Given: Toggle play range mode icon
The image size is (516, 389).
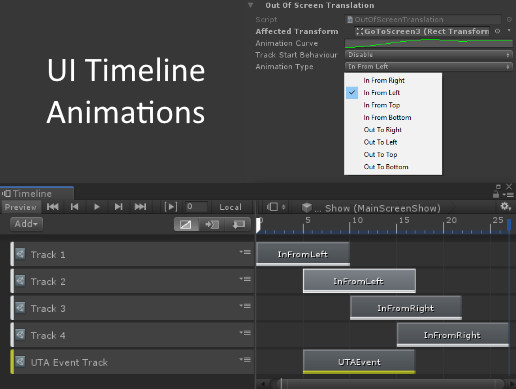Looking at the screenshot, I should click(x=171, y=207).
